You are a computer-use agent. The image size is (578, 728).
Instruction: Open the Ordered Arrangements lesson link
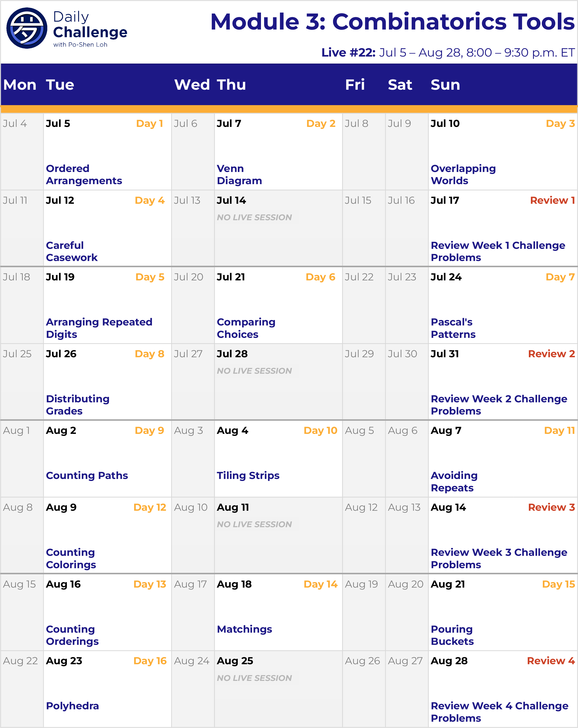pyautogui.click(x=84, y=175)
